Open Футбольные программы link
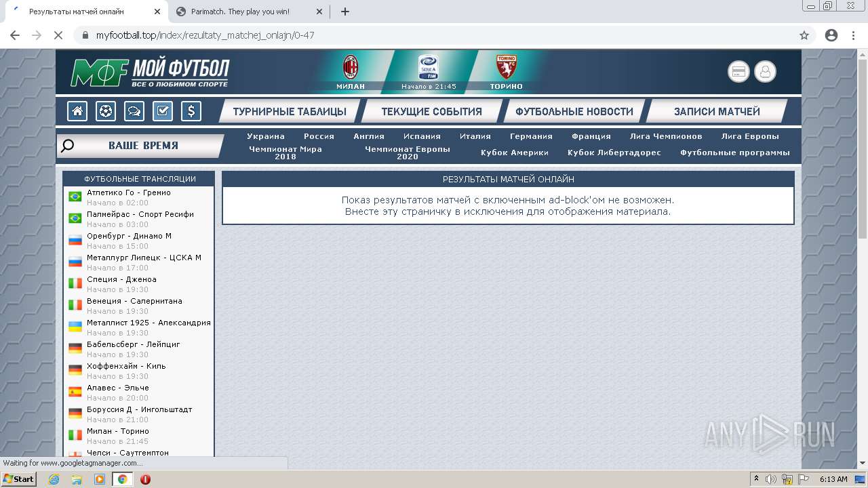This screenshot has width=868, height=488. point(735,152)
